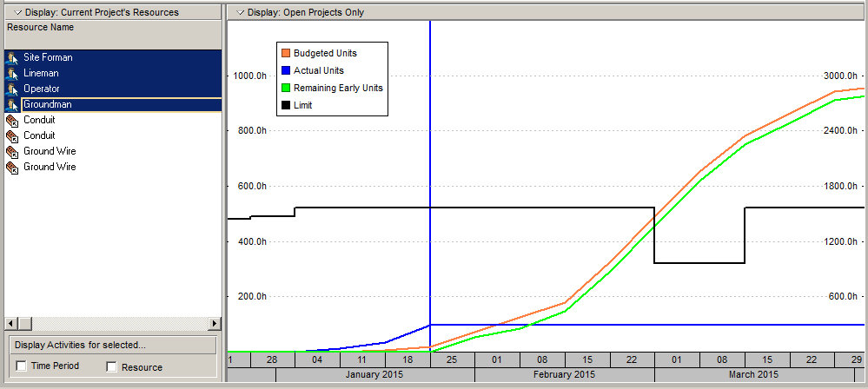Click the vertical blue data date line
Image resolution: width=868 pixels, height=389 pixels.
[x=430, y=174]
